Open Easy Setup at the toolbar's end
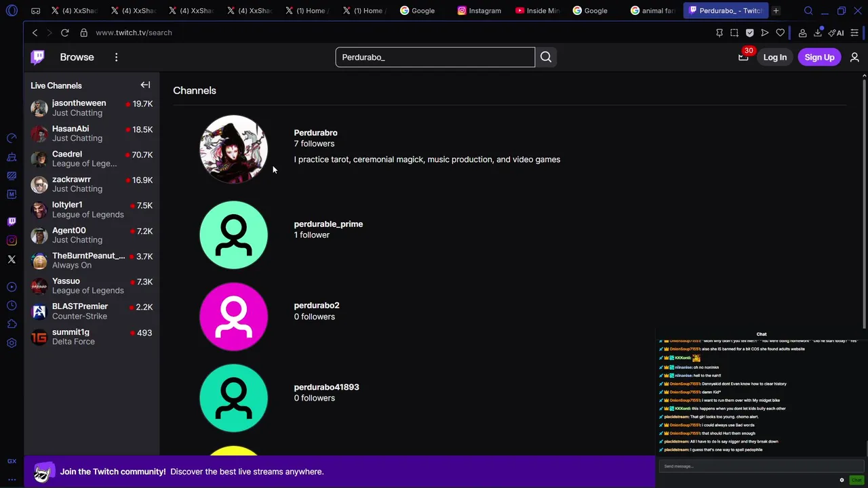 coord(854,33)
